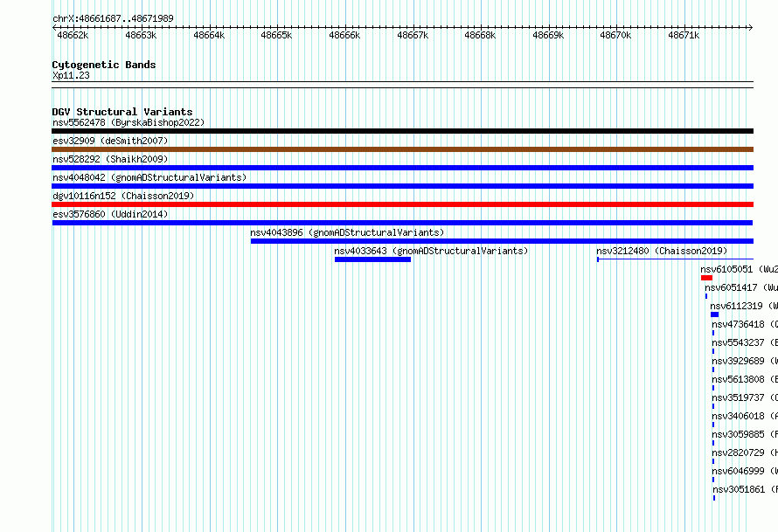Click the 48666k ruler position

tap(344, 35)
